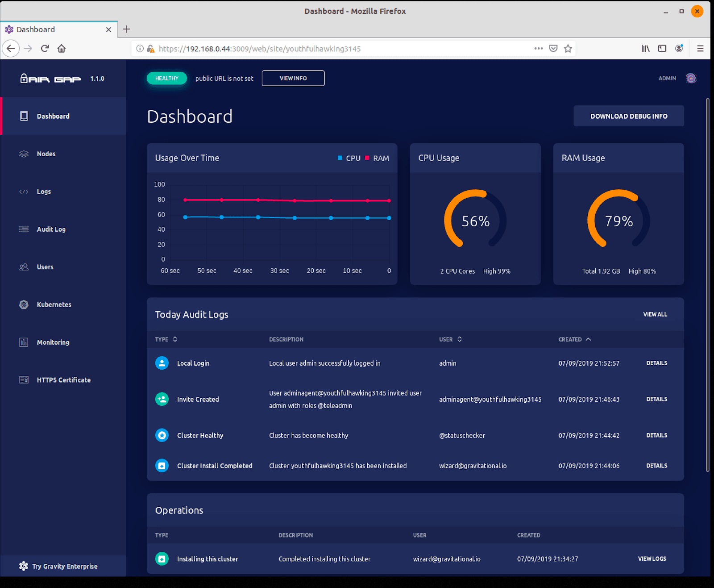
Task: Select the Nodes icon in sidebar
Action: click(24, 154)
